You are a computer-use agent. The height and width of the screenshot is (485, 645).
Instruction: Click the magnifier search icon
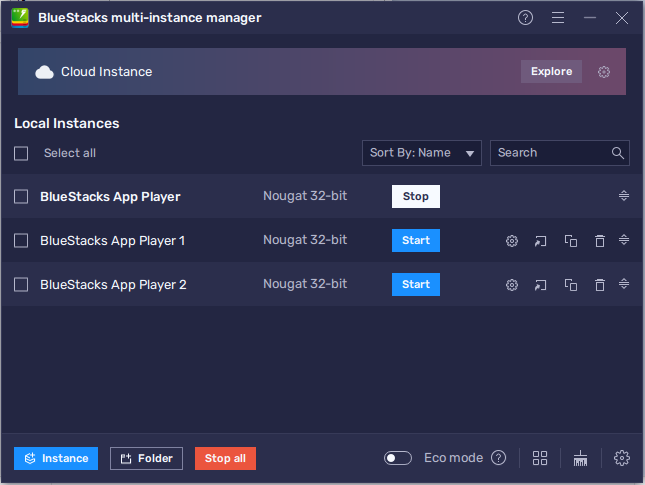pos(617,153)
